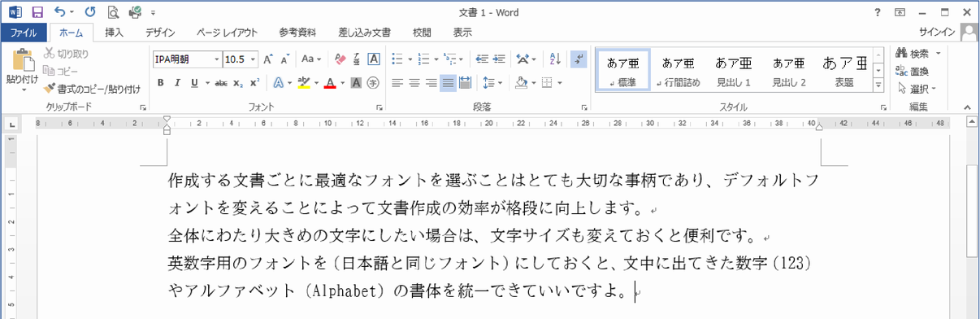Toggle underline formatting
Image resolution: width=980 pixels, height=319 pixels.
[x=194, y=83]
